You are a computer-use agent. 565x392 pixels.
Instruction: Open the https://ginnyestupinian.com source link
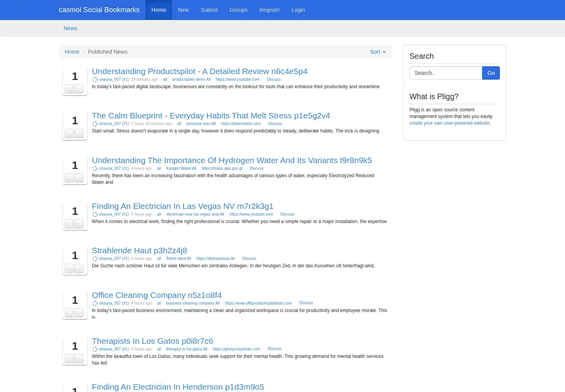(x=236, y=349)
